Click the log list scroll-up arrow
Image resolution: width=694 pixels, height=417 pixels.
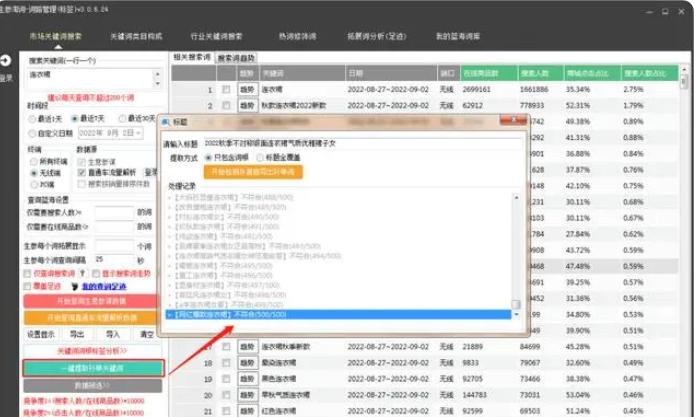point(516,197)
